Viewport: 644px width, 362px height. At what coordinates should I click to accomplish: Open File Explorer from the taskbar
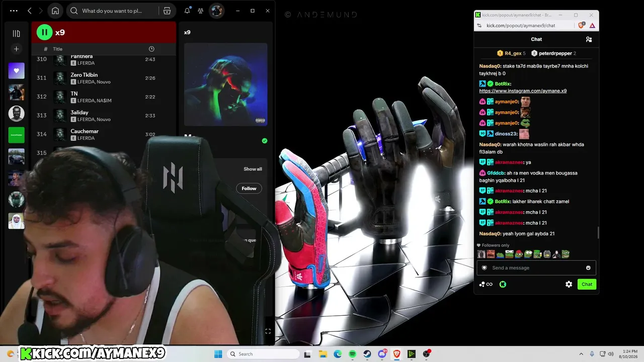point(323,354)
